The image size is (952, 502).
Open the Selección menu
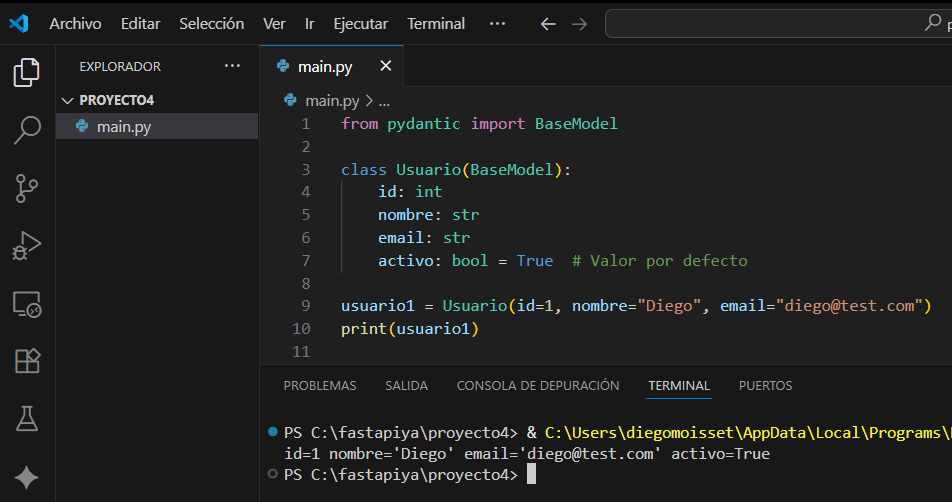pyautogui.click(x=211, y=24)
